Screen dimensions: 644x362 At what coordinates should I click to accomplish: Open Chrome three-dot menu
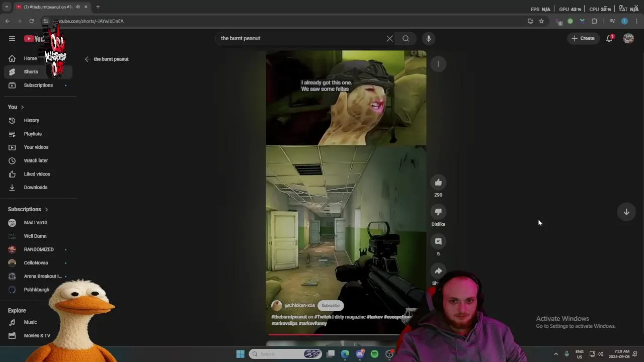(x=637, y=21)
